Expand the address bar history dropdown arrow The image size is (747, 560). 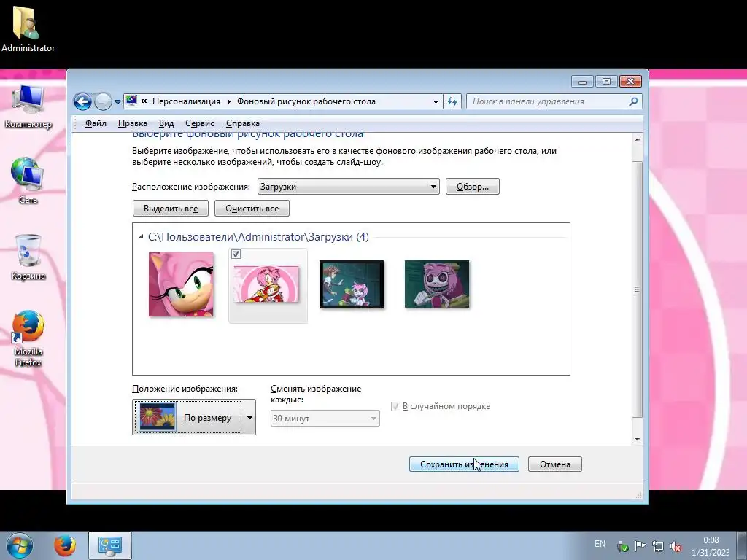[436, 101]
